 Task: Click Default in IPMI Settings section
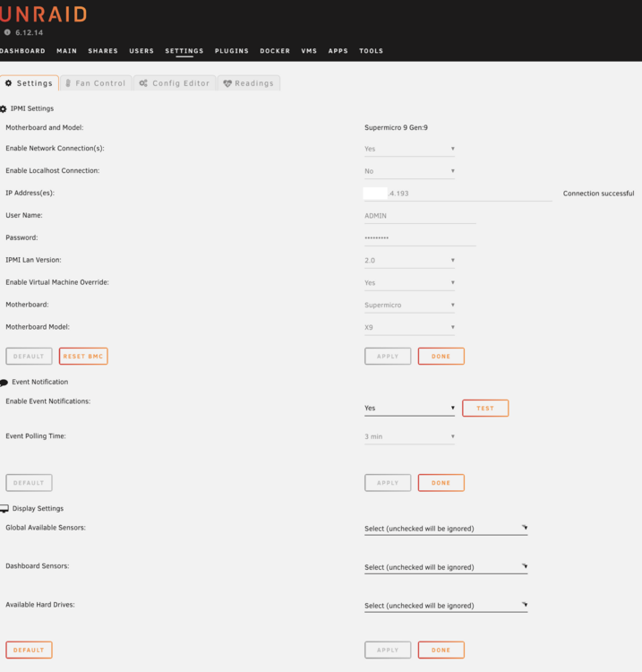click(30, 356)
